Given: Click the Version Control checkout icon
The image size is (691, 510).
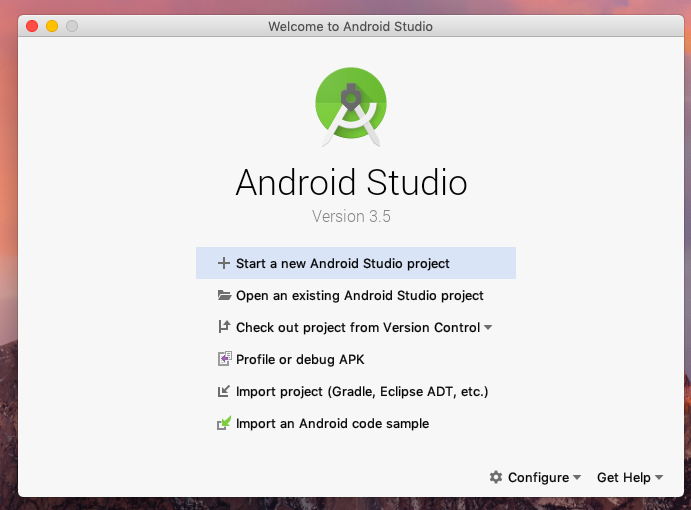Looking at the screenshot, I should tap(224, 327).
